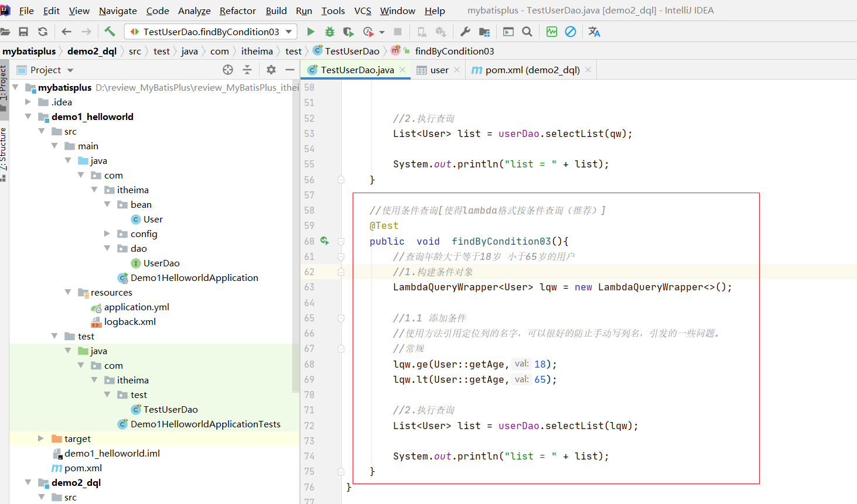The image size is (857, 504).
Task: Start debugging with the bug icon
Action: 330,32
